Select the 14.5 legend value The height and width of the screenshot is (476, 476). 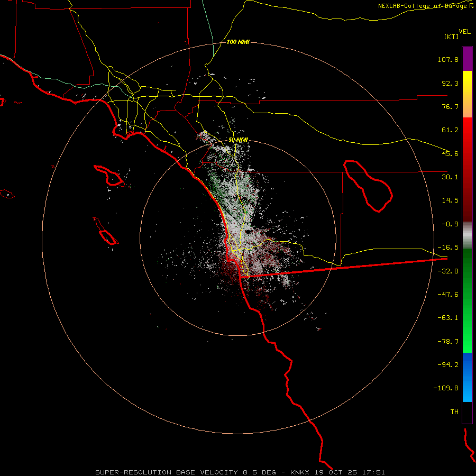pos(450,200)
